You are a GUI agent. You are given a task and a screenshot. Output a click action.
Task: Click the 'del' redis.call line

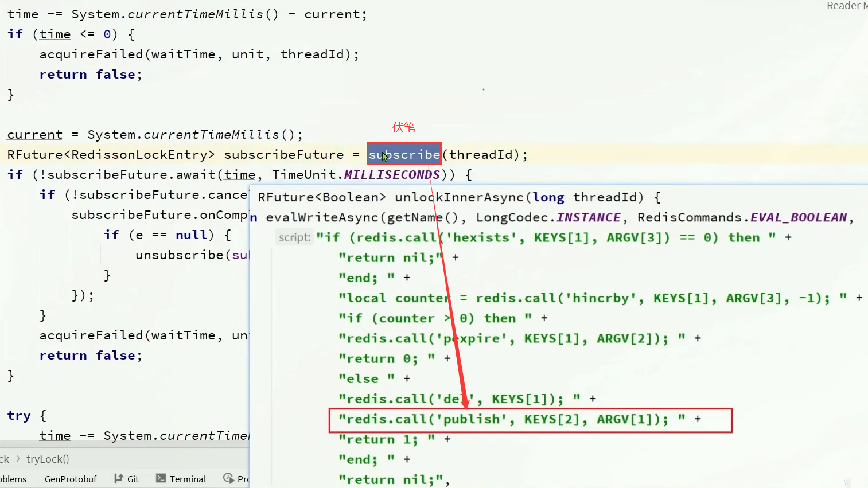468,399
